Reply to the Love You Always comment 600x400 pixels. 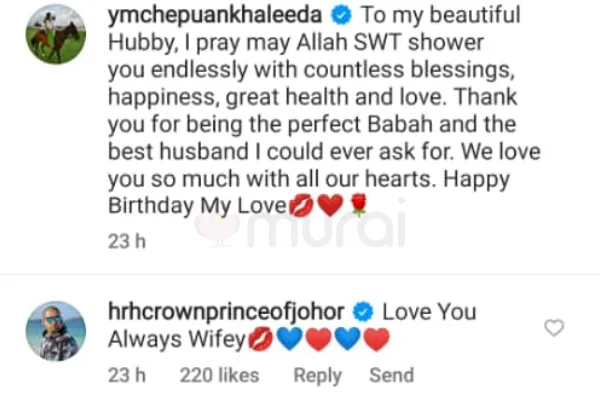(318, 376)
